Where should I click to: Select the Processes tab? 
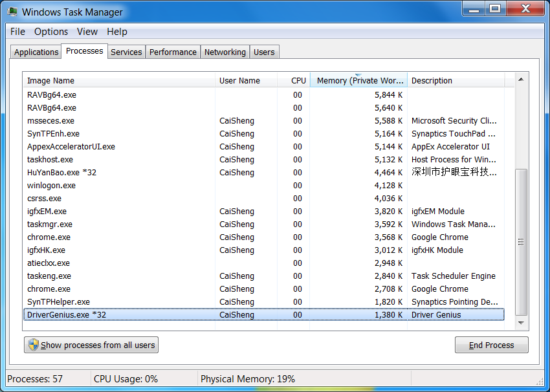tap(85, 51)
